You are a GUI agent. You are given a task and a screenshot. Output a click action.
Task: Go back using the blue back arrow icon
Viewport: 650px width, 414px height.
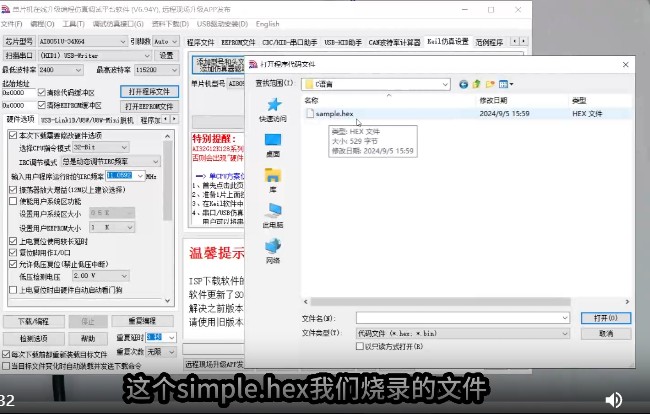(463, 84)
